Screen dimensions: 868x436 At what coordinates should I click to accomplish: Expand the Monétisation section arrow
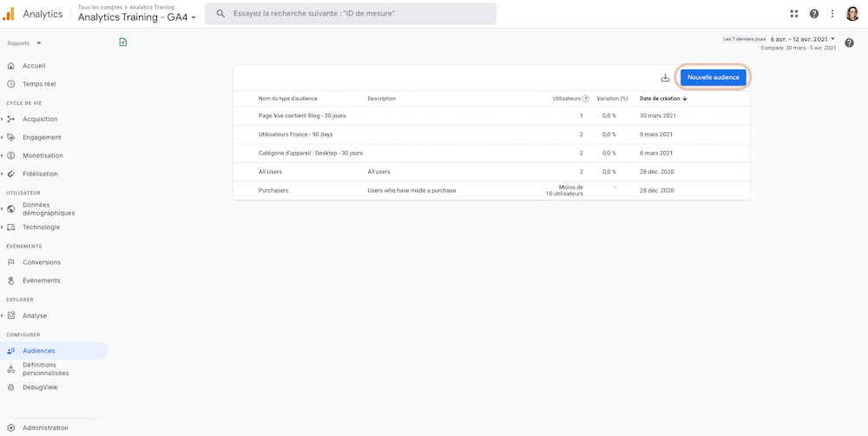click(3, 155)
